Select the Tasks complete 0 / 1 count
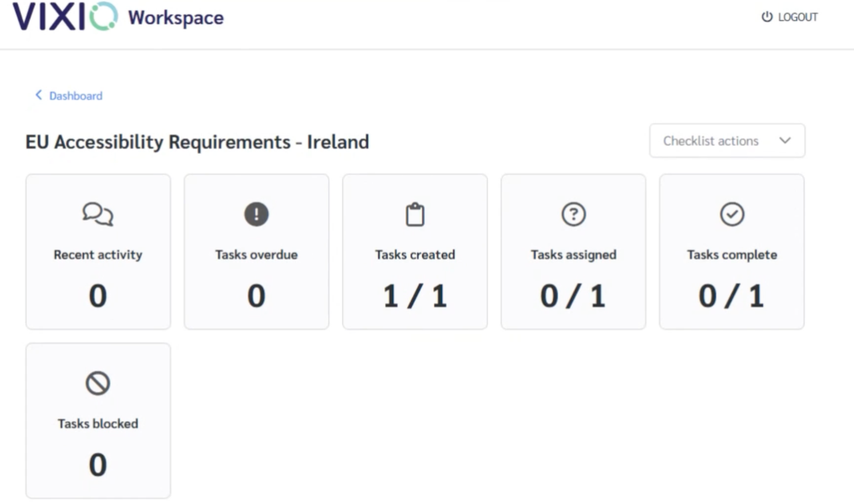The width and height of the screenshot is (854, 504). (731, 296)
